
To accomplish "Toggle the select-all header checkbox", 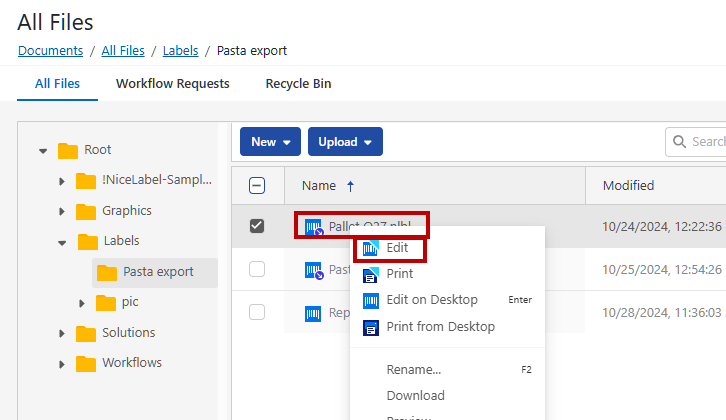I will click(257, 186).
